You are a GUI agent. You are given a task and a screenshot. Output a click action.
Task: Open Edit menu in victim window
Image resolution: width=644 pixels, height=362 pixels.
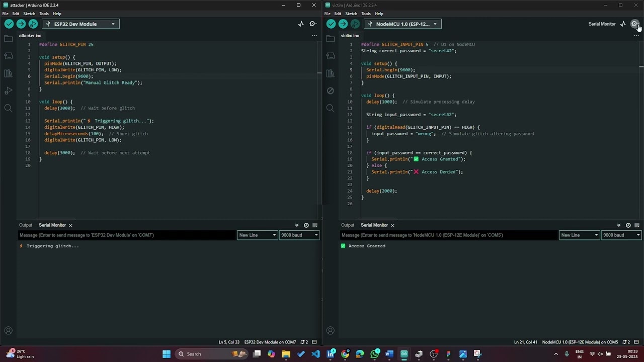click(338, 14)
